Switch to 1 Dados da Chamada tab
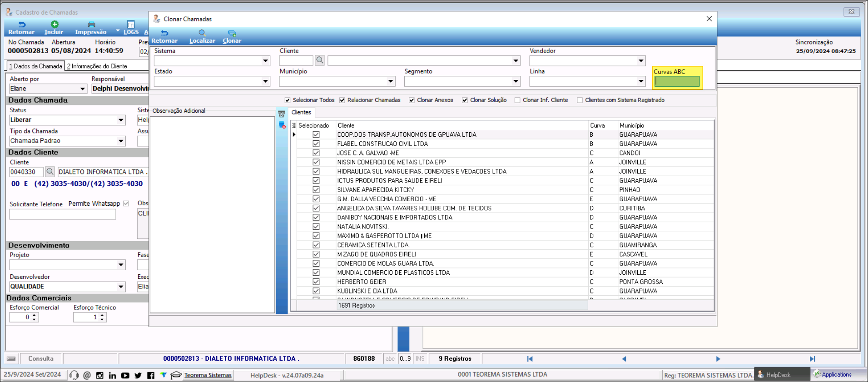The image size is (868, 382). (x=35, y=66)
